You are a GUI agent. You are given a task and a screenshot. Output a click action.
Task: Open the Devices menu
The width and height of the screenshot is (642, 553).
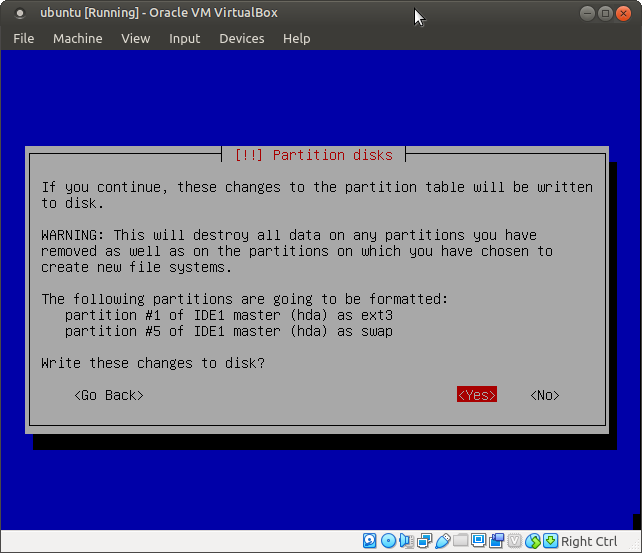coord(242,38)
